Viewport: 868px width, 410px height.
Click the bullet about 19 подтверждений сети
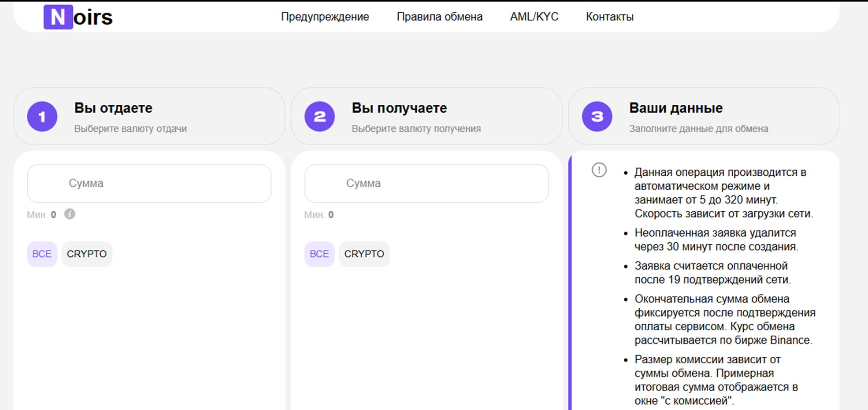(713, 273)
